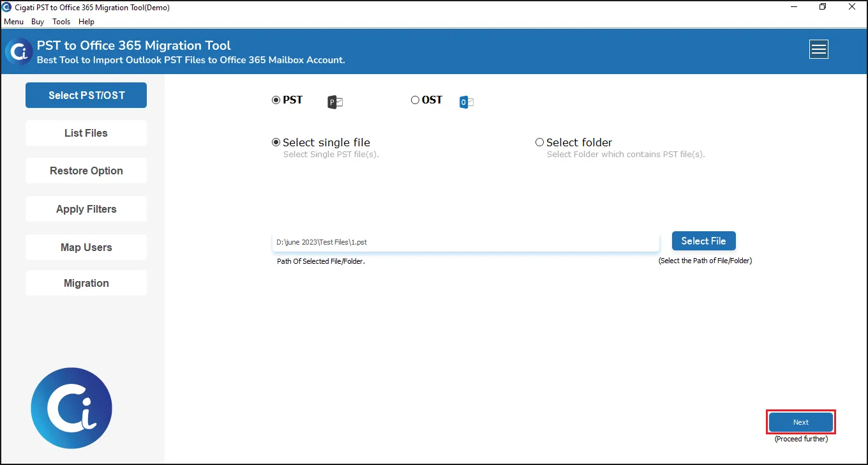Screen dimensions: 868x465
Task: Click the Next button
Action: [x=801, y=422]
